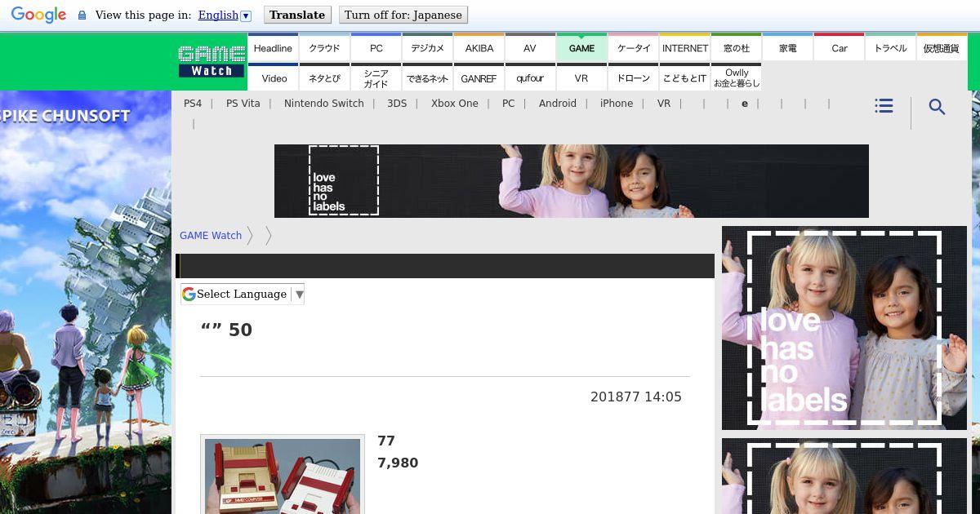Open the English language dropdown

[x=225, y=15]
